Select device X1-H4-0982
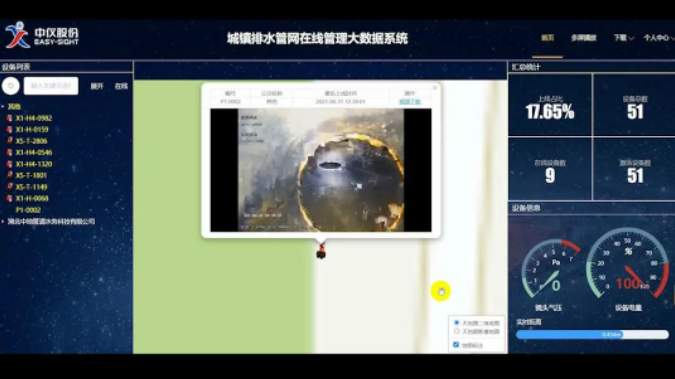 tap(34, 118)
